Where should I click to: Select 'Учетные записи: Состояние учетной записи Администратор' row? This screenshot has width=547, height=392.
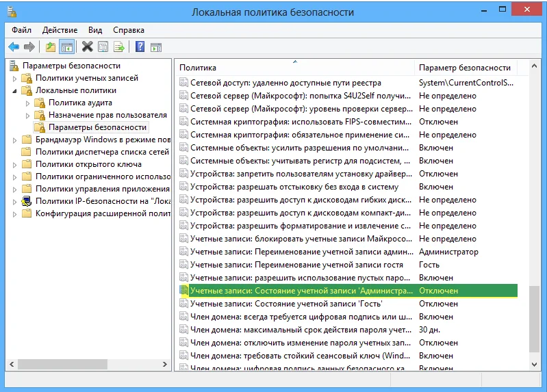point(348,291)
